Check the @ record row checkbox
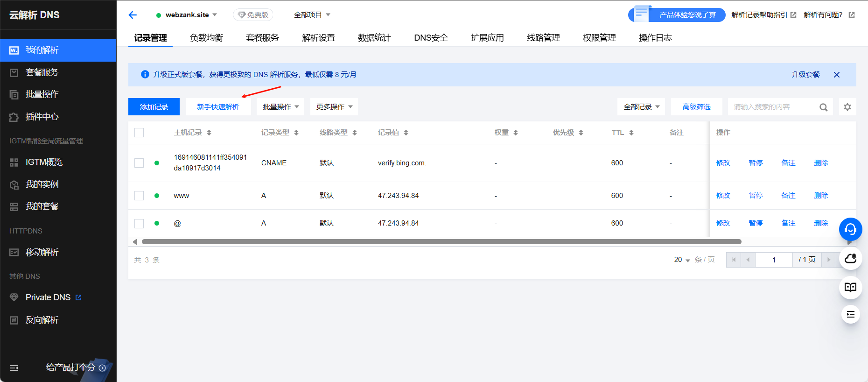This screenshot has width=868, height=382. coord(139,223)
